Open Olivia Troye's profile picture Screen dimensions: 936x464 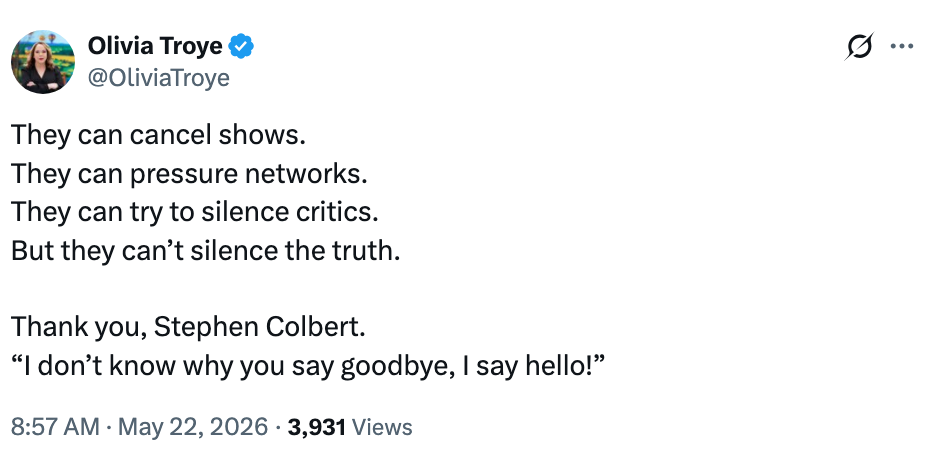pyautogui.click(x=43, y=62)
